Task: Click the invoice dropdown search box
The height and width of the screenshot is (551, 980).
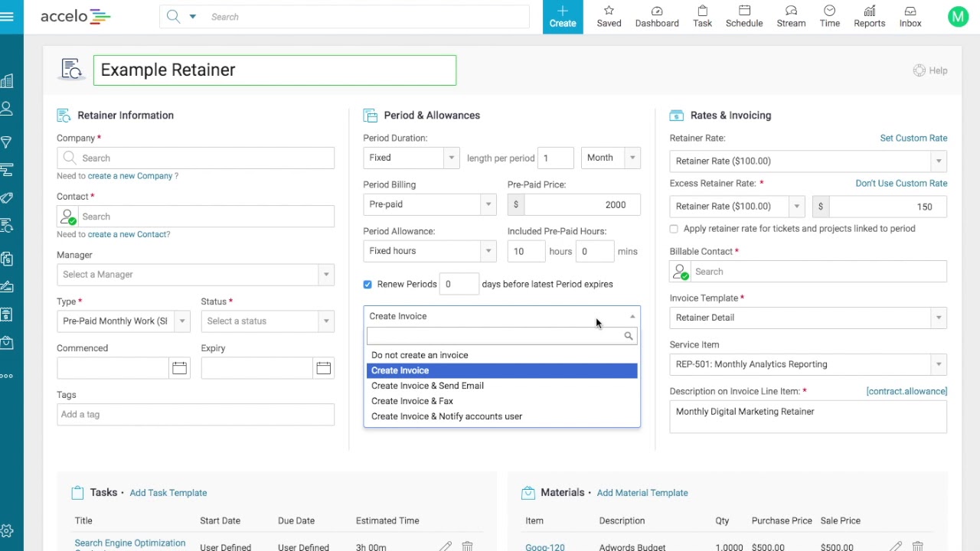Action: click(x=501, y=336)
